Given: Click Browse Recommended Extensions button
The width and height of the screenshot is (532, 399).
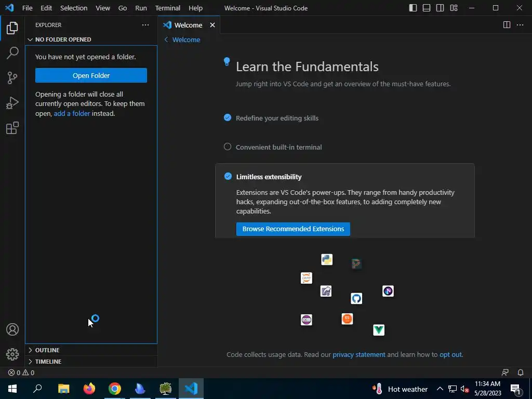Looking at the screenshot, I should coord(293,229).
